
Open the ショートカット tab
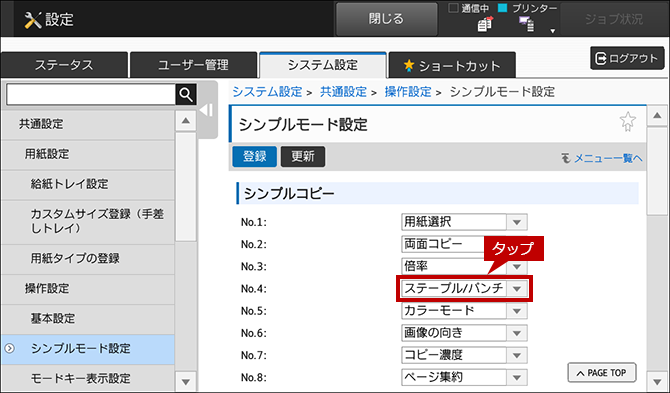pos(452,65)
